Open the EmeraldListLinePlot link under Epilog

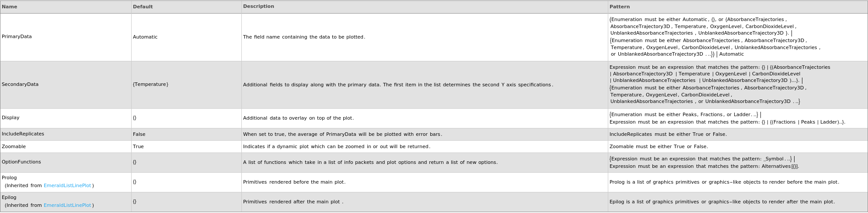67,206
